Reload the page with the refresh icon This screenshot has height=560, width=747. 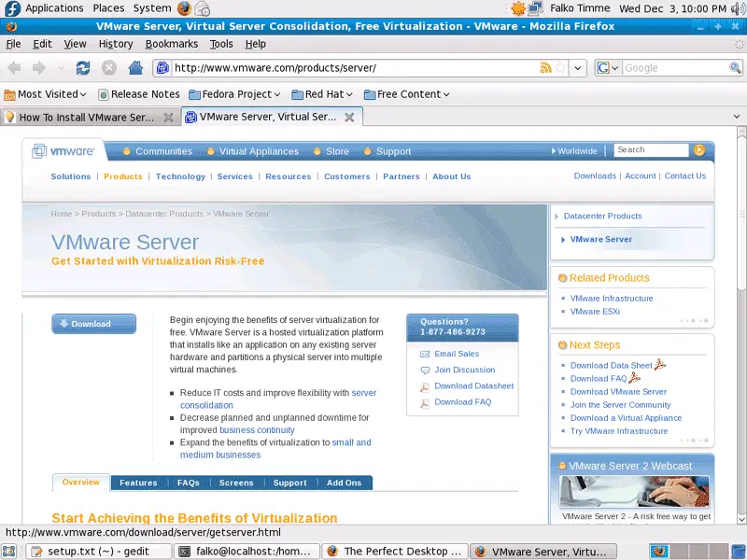click(83, 68)
